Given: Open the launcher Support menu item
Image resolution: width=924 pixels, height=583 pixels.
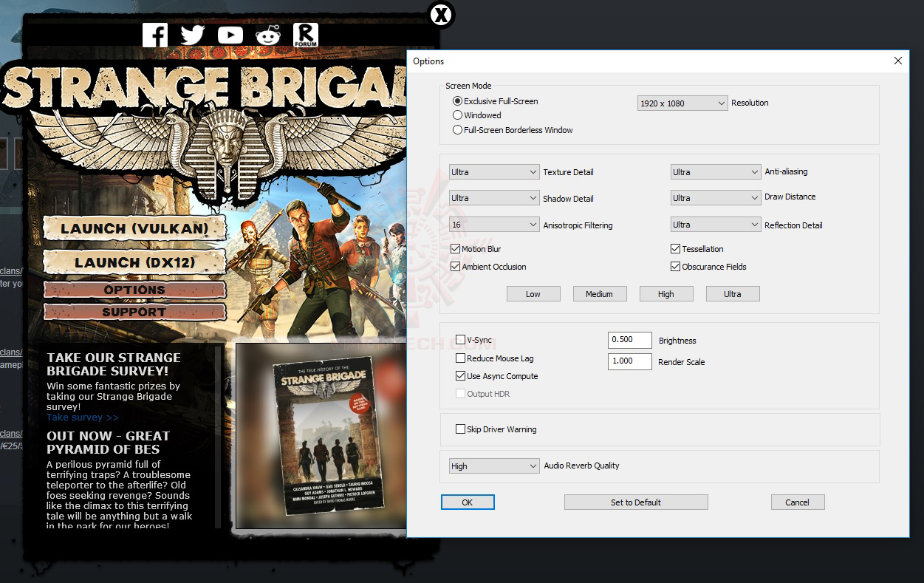Looking at the screenshot, I should pos(134,312).
